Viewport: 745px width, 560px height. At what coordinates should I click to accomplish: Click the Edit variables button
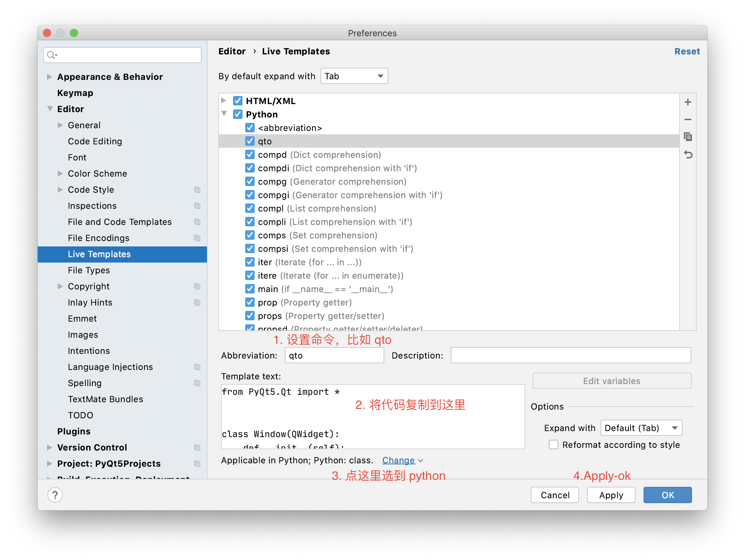(x=612, y=381)
